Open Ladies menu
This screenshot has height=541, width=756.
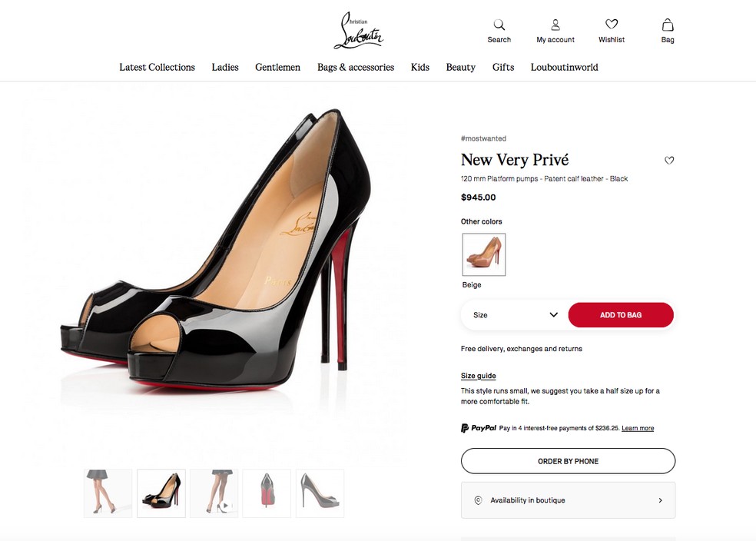point(225,67)
